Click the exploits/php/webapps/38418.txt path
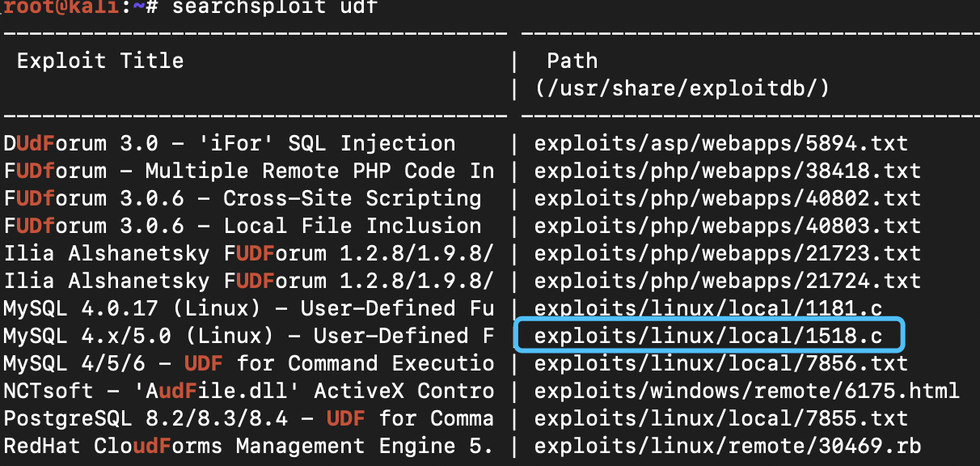980x466 pixels. [x=728, y=171]
